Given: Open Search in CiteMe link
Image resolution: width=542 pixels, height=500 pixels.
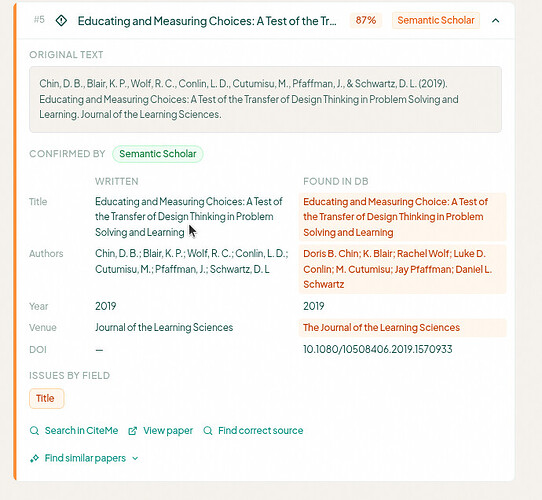Looking at the screenshot, I should coord(81,431).
